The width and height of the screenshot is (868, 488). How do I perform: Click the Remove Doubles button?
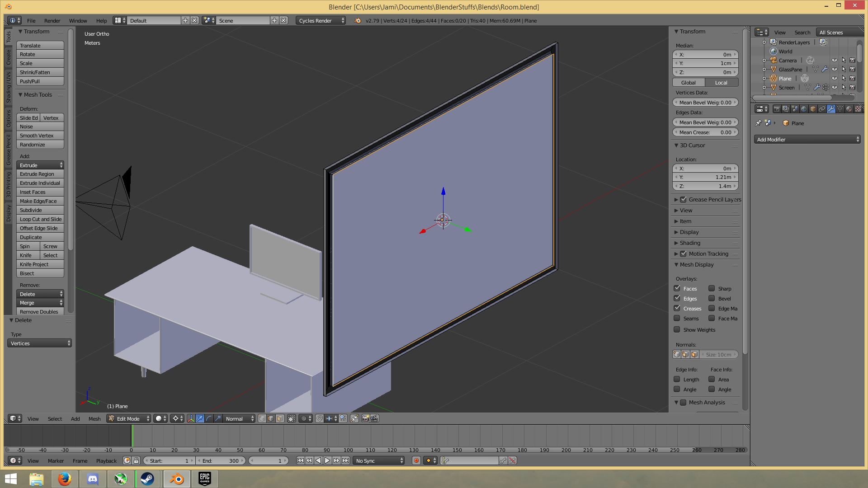39,312
